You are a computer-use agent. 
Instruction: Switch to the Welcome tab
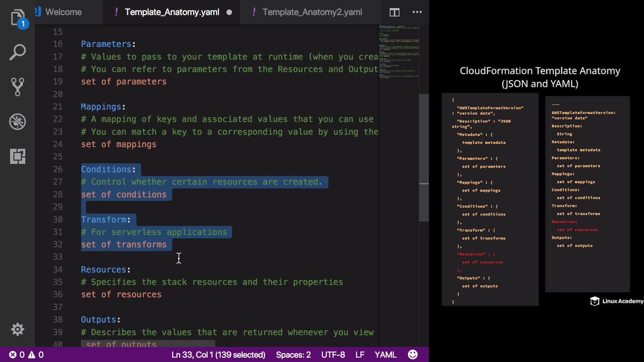click(63, 12)
